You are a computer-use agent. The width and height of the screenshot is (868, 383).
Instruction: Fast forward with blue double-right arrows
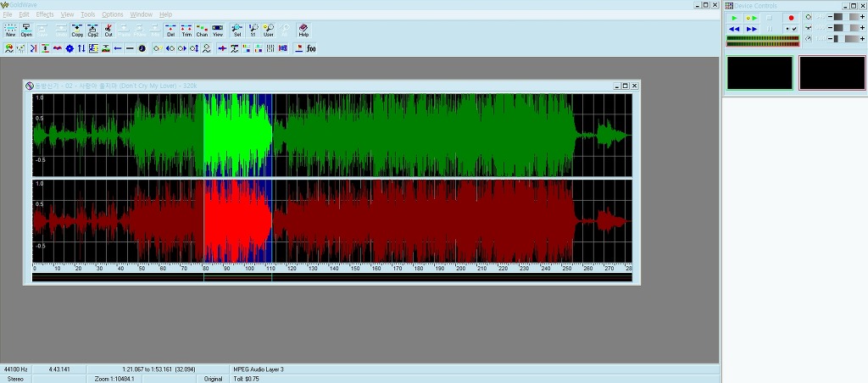751,28
